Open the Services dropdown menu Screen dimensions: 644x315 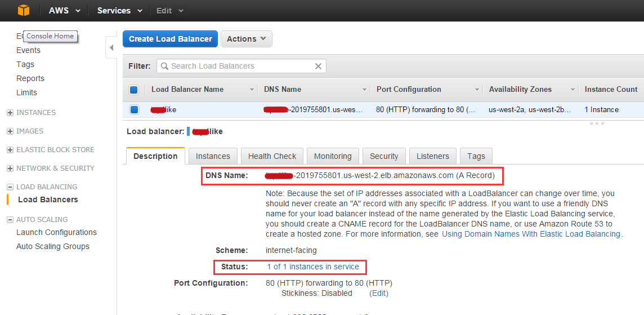click(119, 11)
